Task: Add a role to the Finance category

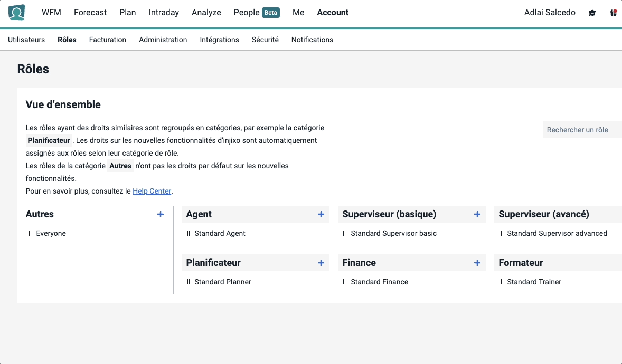Action: click(x=477, y=262)
